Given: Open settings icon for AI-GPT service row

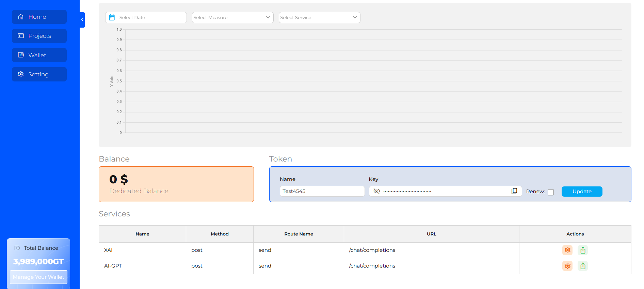Looking at the screenshot, I should point(567,266).
